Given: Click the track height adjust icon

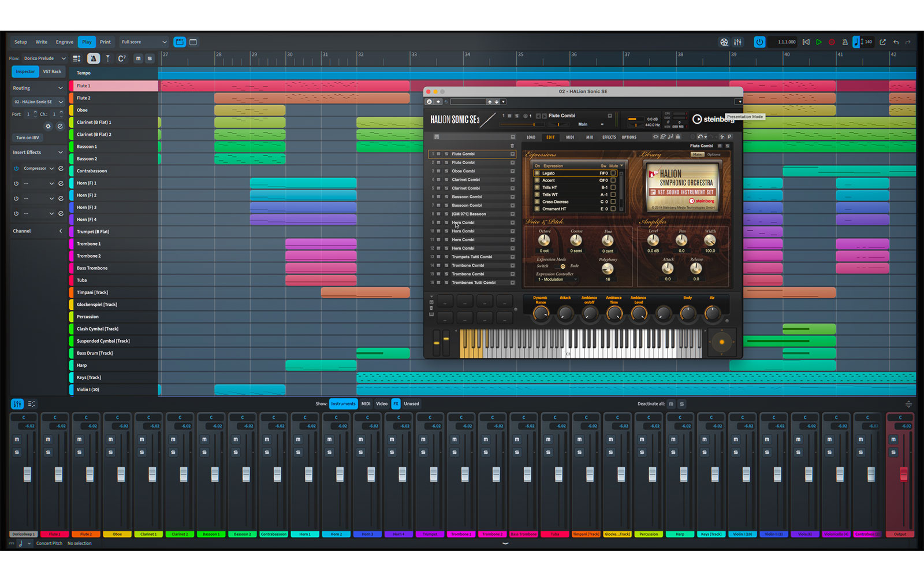Looking at the screenshot, I should 76,58.
